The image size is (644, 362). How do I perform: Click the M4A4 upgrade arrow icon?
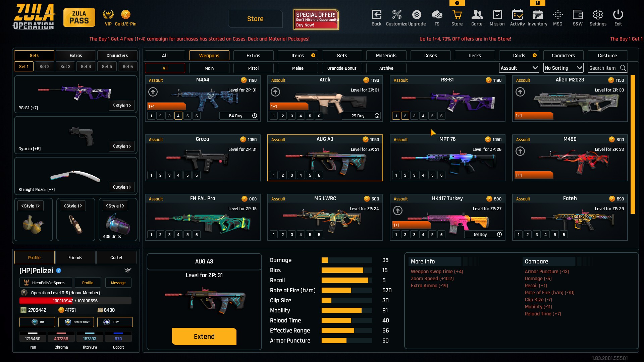click(153, 92)
